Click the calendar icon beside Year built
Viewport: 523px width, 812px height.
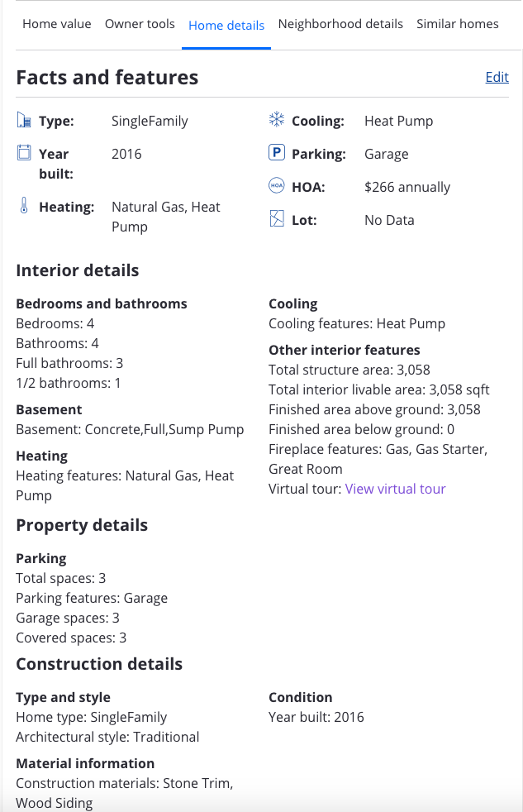click(24, 153)
